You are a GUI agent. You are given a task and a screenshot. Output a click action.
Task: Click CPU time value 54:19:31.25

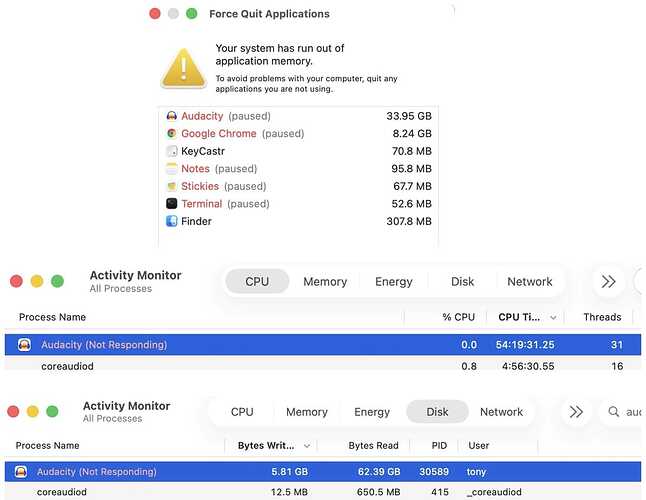[x=525, y=344]
